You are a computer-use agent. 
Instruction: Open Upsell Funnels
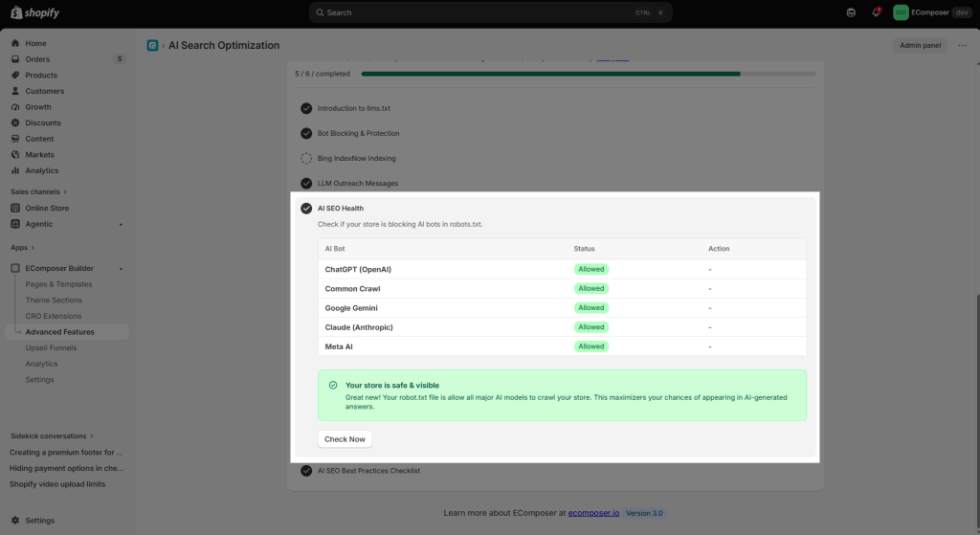click(51, 347)
